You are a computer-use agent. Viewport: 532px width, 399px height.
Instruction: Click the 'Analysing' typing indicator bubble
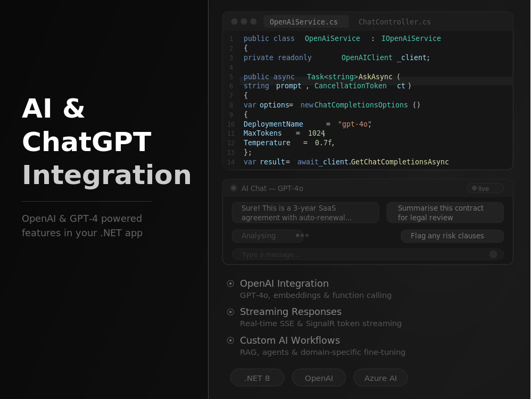[x=268, y=236]
